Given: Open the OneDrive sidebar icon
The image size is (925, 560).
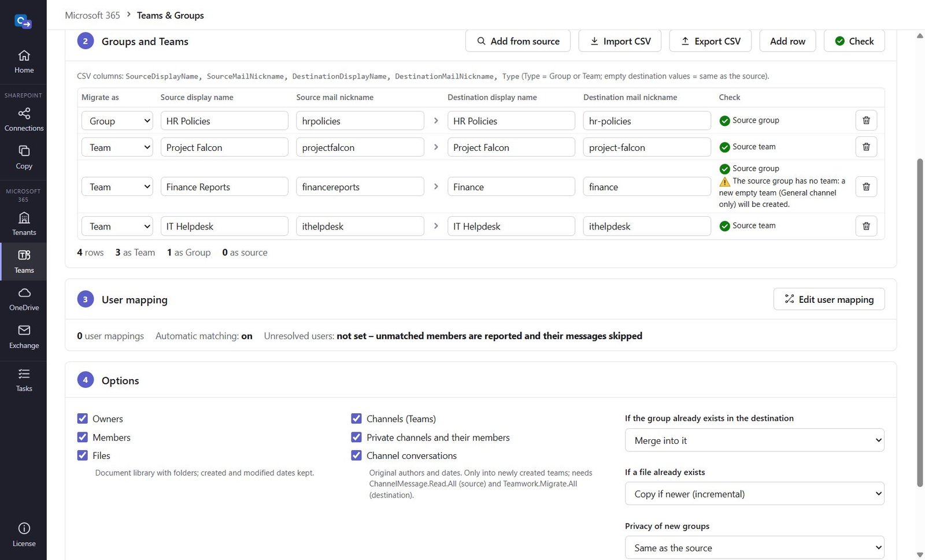Looking at the screenshot, I should point(24,299).
